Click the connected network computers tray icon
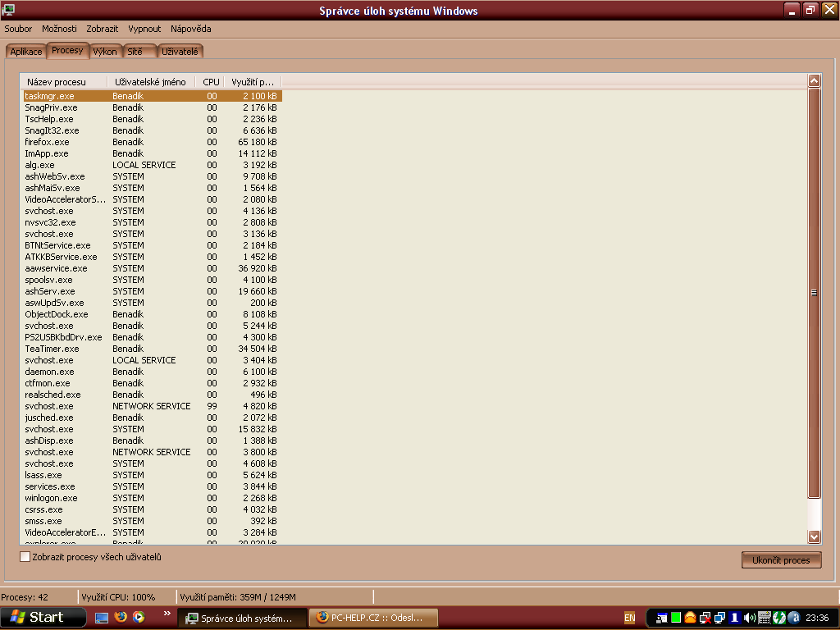Image resolution: width=840 pixels, height=630 pixels. (x=719, y=619)
